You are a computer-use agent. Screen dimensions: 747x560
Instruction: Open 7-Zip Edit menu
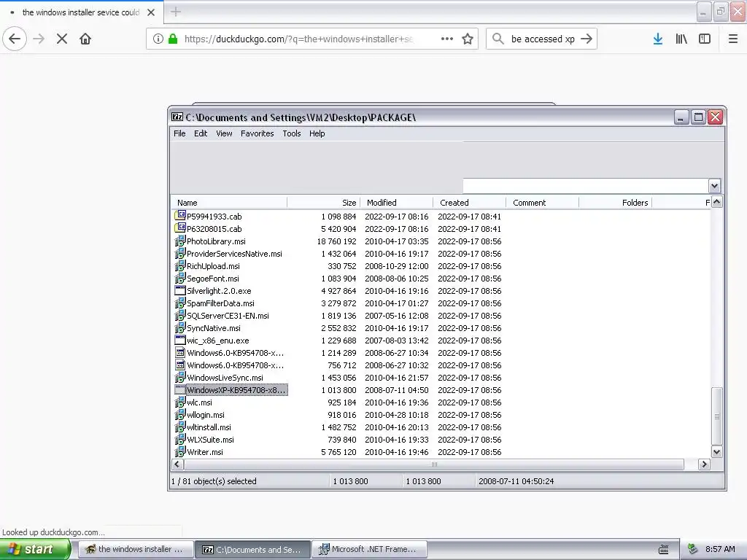[x=201, y=133]
